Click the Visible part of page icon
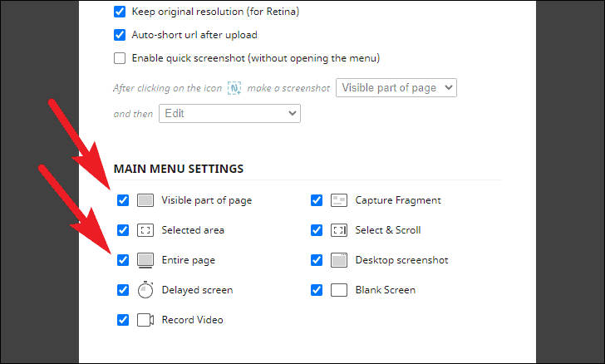 point(145,200)
